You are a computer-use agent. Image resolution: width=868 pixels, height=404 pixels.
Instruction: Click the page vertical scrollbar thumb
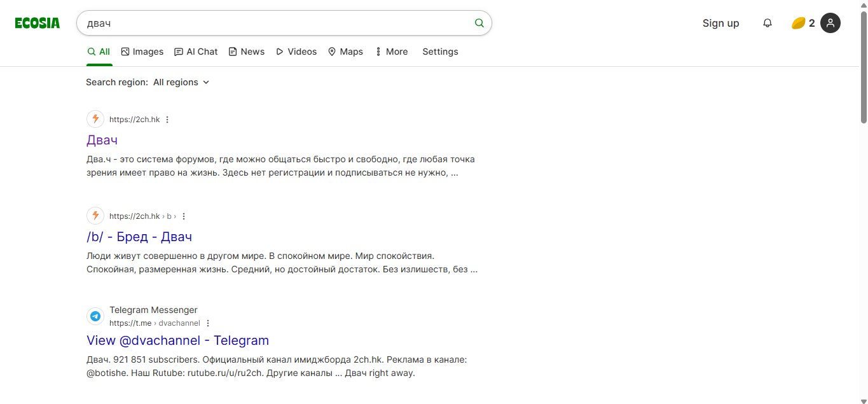pos(864,67)
